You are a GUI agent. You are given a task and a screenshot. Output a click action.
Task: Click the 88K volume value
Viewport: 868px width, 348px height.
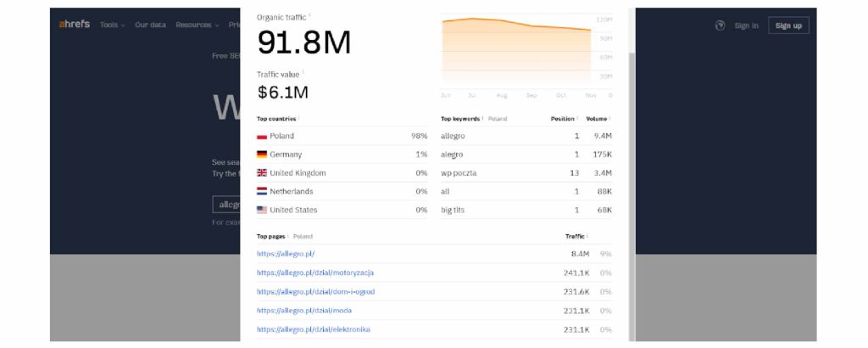tap(604, 191)
